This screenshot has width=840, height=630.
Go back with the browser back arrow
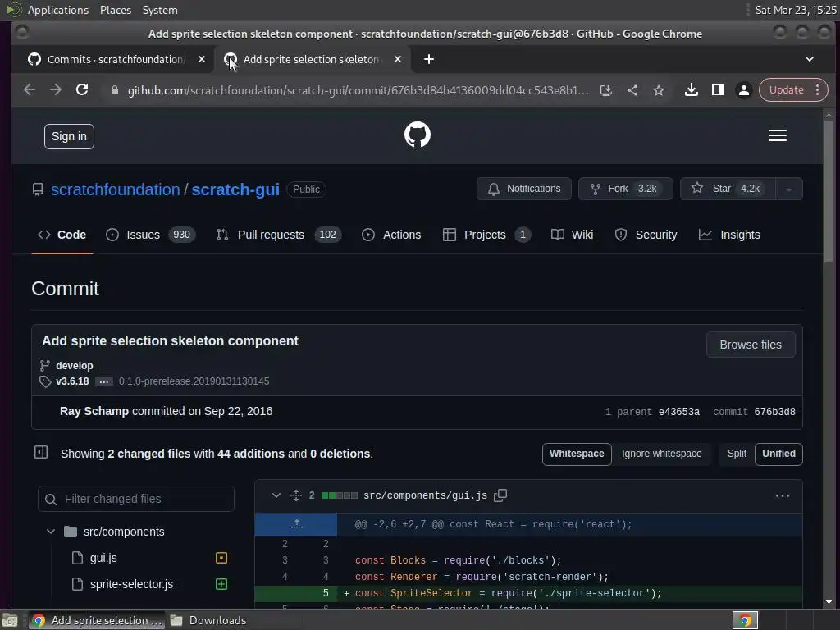tap(30, 90)
